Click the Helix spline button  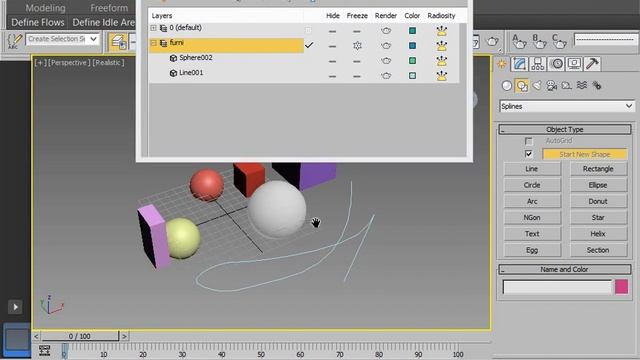[598, 234]
